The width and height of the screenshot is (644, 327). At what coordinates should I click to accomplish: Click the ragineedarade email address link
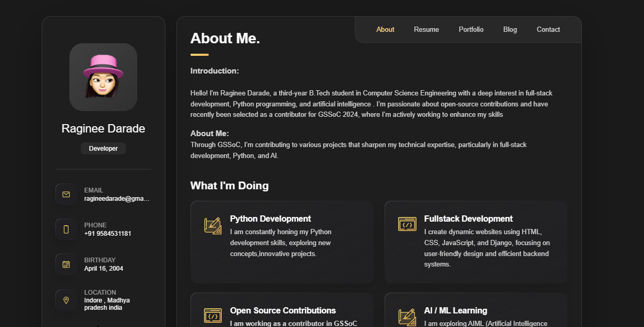point(117,199)
